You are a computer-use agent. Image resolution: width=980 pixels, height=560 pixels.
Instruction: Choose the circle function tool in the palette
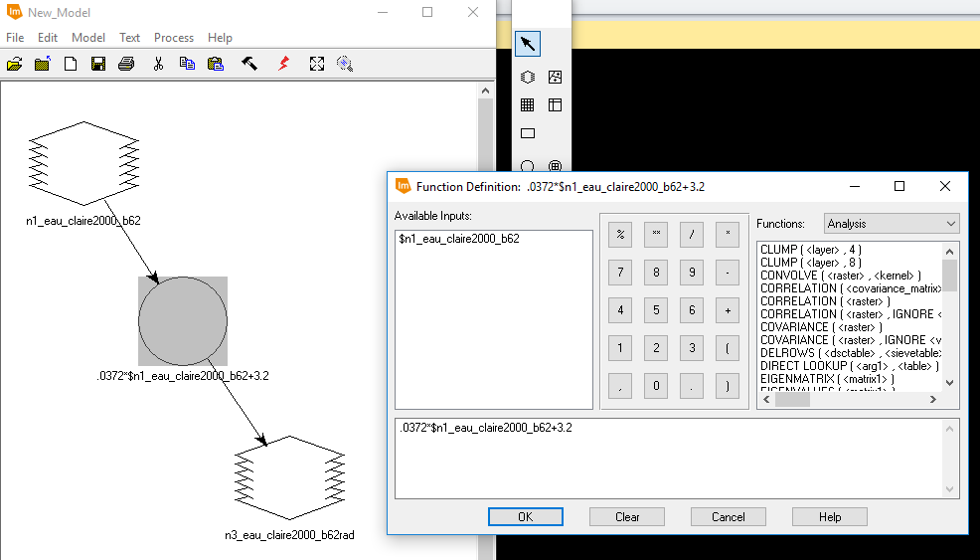tap(528, 166)
